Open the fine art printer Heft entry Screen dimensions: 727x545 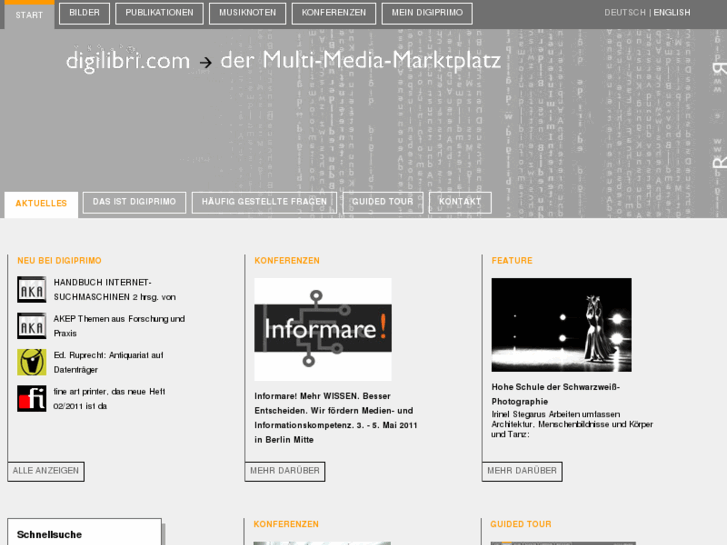point(109,398)
